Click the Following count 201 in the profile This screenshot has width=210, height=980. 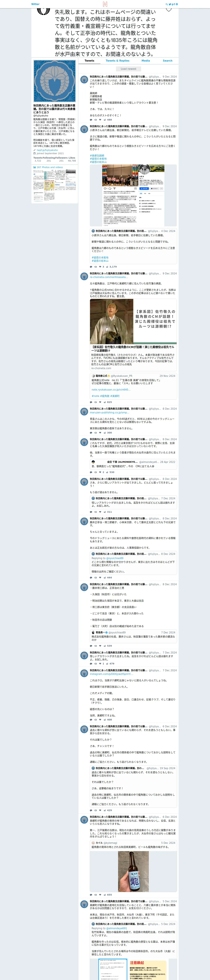pyautogui.click(x=49, y=161)
